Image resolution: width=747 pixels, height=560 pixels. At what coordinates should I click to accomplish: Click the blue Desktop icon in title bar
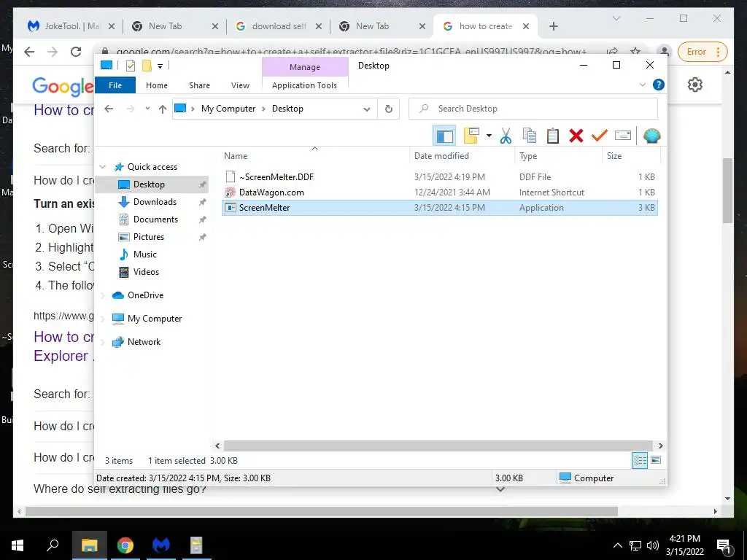[107, 66]
